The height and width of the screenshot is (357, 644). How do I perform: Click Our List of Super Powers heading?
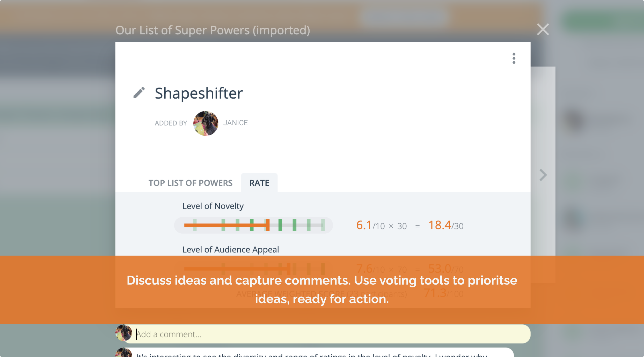point(213,30)
